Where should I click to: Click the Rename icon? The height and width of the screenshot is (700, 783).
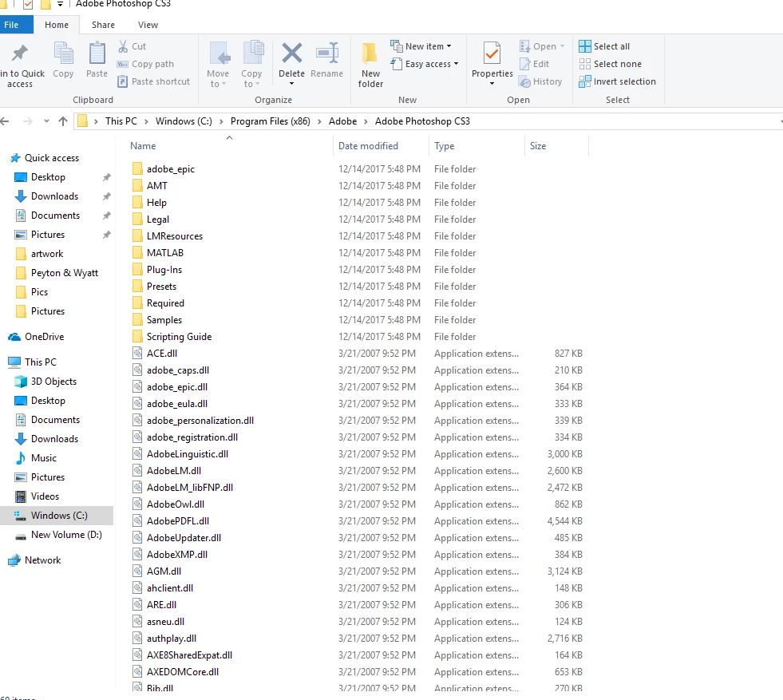point(327,53)
